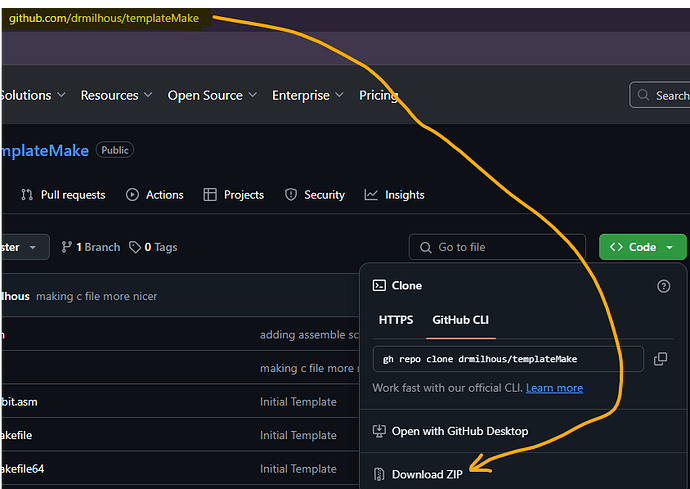The image size is (690, 489).
Task: Click the Download ZIP file icon
Action: [379, 474]
